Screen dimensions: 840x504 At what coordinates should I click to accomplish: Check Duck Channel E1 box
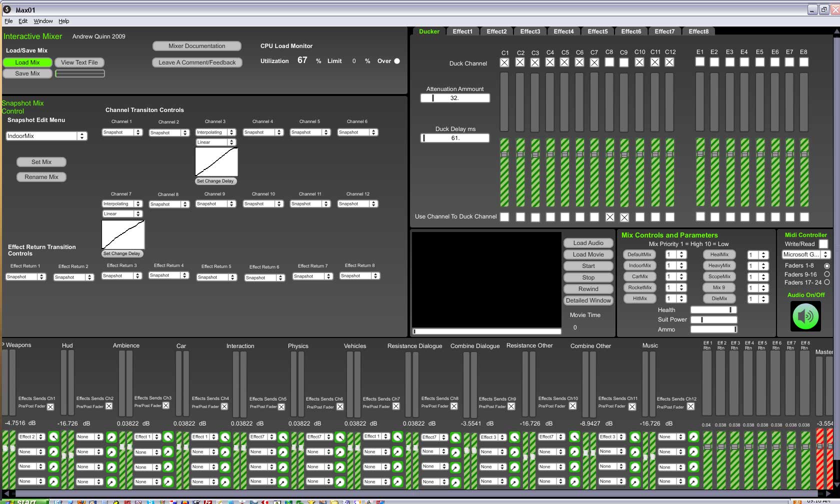[x=700, y=61]
